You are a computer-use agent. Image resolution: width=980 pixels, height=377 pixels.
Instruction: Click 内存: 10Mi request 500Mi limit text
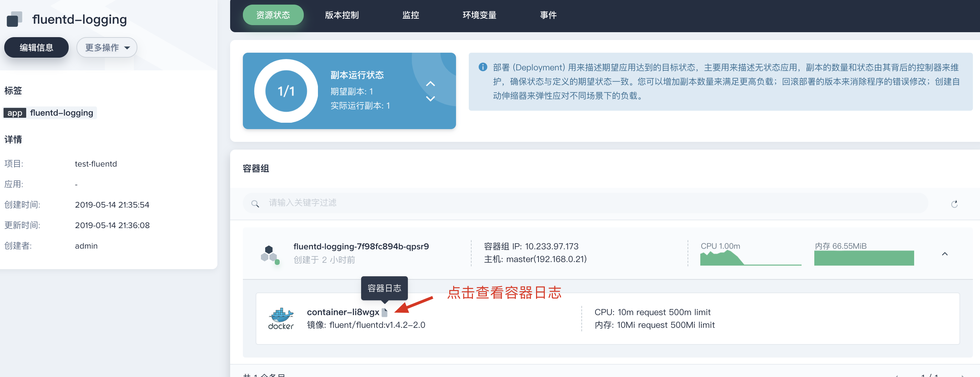(654, 325)
